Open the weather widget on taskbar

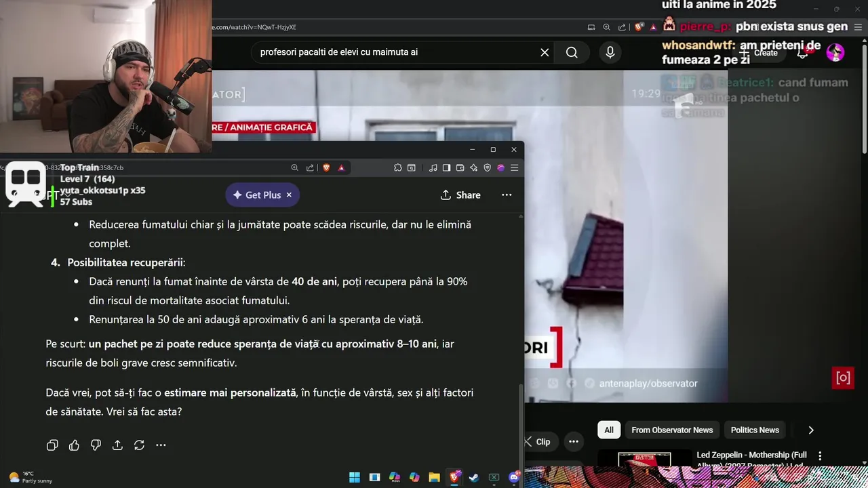point(31,477)
